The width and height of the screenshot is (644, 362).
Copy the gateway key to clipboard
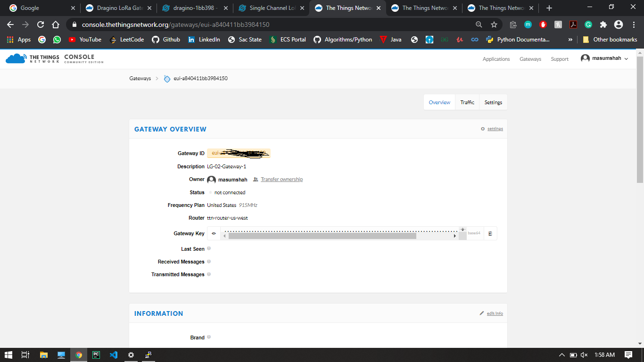coord(490,233)
